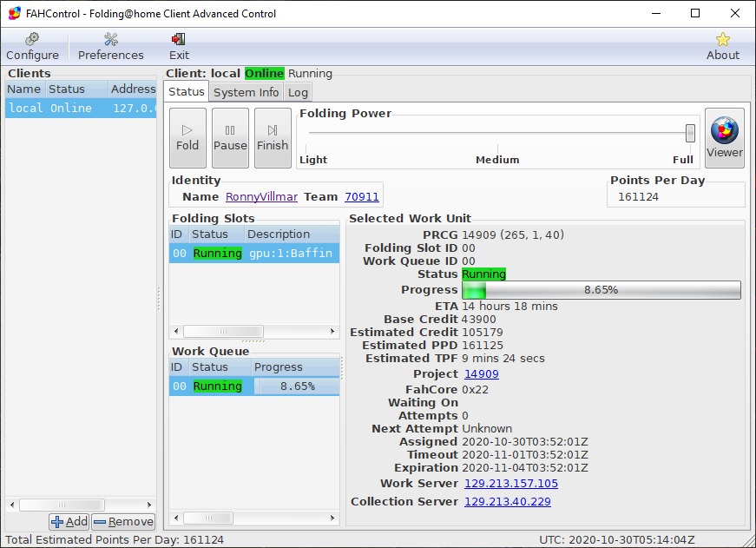This screenshot has height=548, width=756.
Task: Select the local client row
Action: 81,108
